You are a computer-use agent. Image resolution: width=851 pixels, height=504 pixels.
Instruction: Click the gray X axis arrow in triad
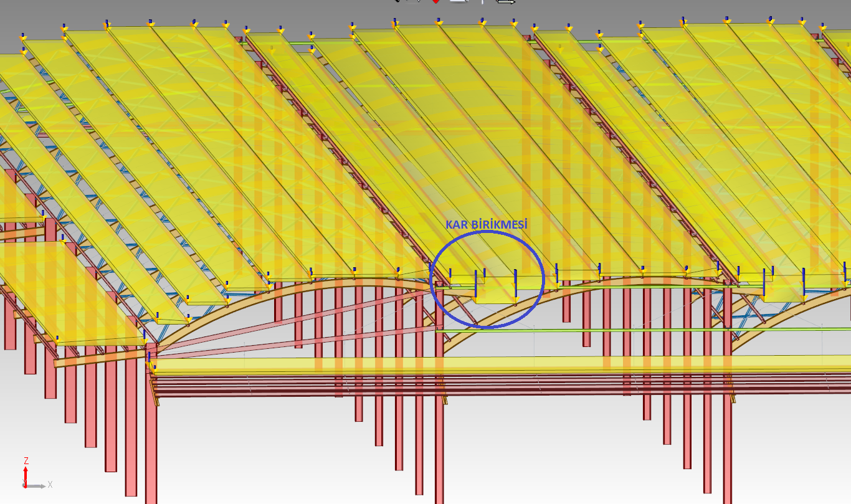36,485
